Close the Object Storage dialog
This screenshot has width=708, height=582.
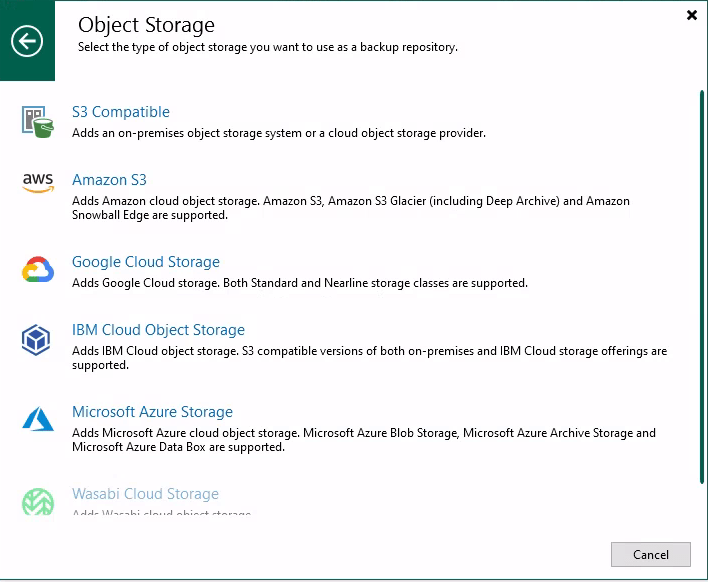pos(691,15)
